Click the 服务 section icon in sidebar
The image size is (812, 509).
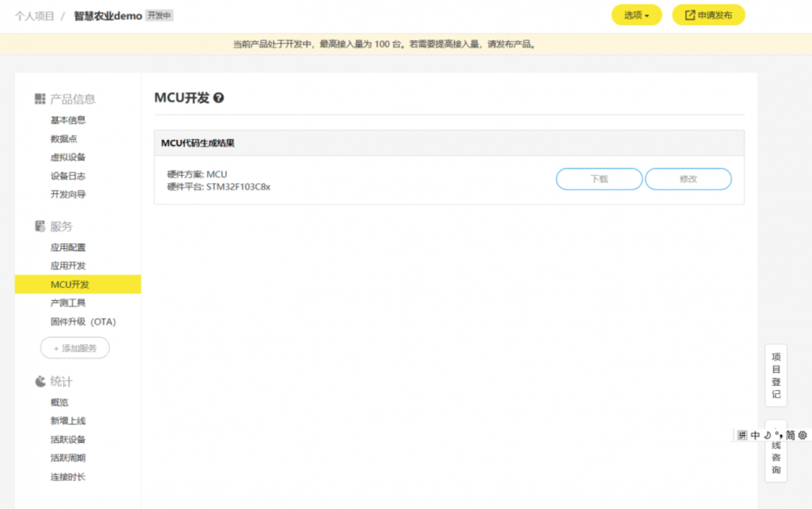click(x=40, y=226)
